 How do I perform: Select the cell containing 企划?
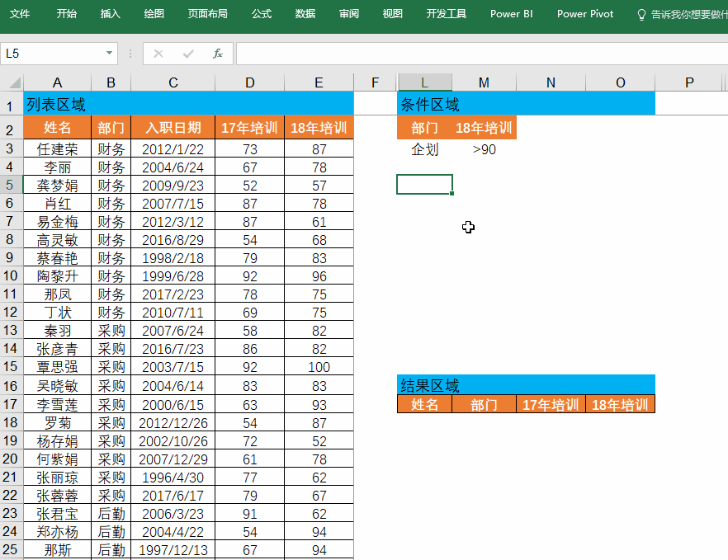(424, 148)
